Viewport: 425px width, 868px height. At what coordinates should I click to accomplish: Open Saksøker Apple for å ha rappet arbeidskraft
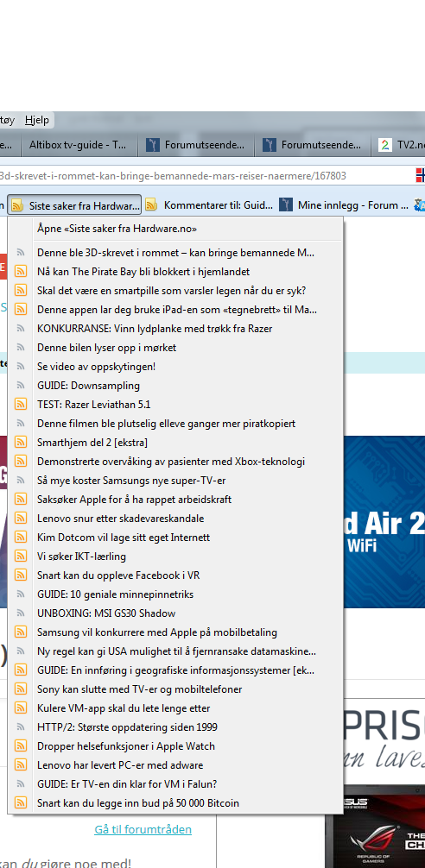(175, 500)
